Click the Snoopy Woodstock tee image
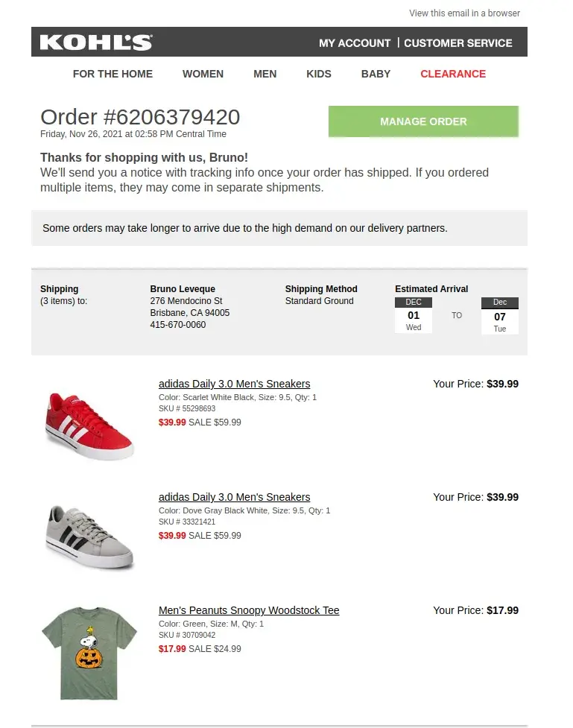The height and width of the screenshot is (728, 573). [89, 653]
